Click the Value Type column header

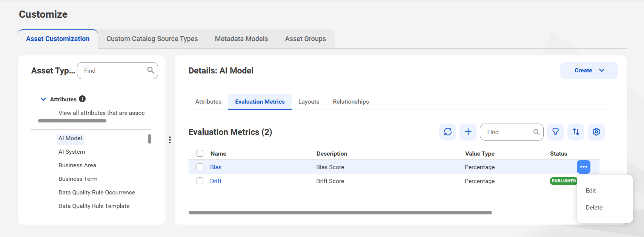tap(480, 154)
